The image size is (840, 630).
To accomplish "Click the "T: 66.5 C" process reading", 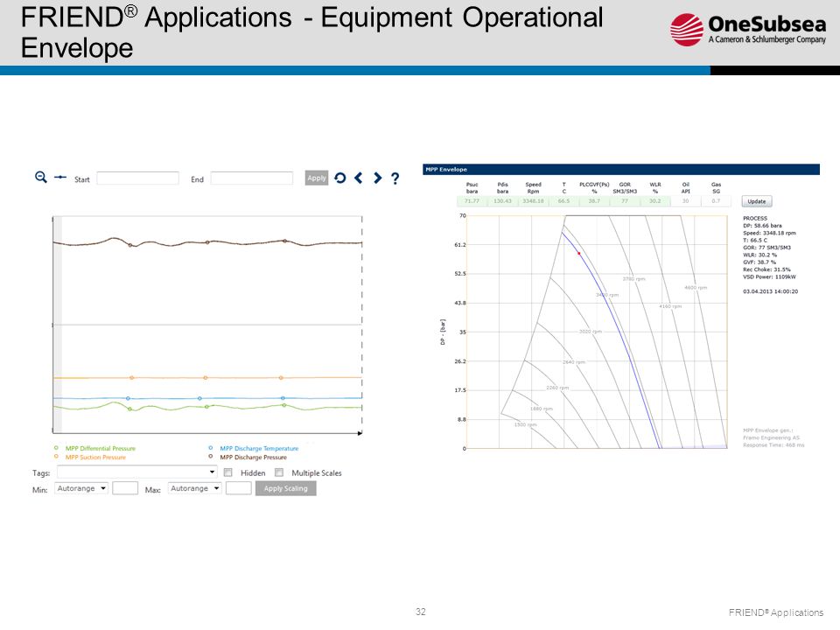I will 755,240.
